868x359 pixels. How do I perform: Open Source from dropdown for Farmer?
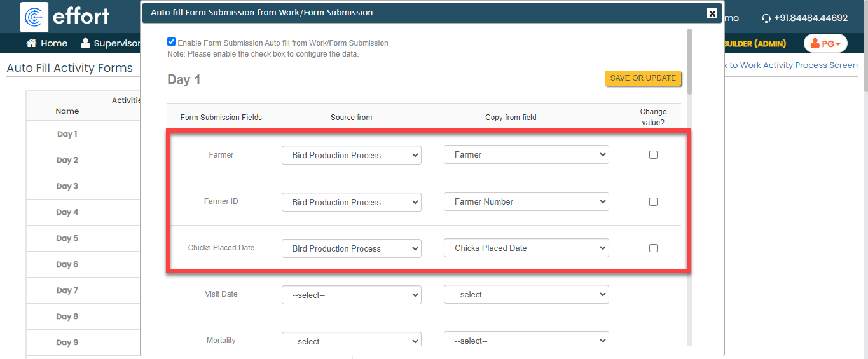(351, 155)
